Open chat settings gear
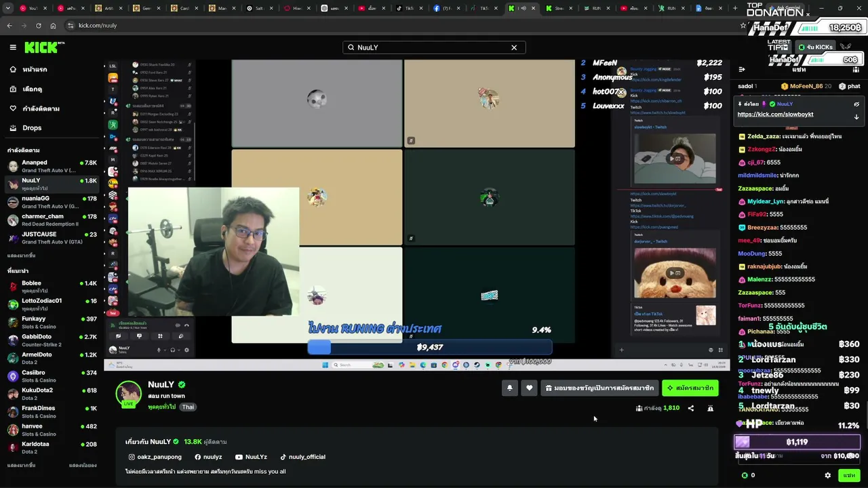Image resolution: width=868 pixels, height=488 pixels. (827, 475)
